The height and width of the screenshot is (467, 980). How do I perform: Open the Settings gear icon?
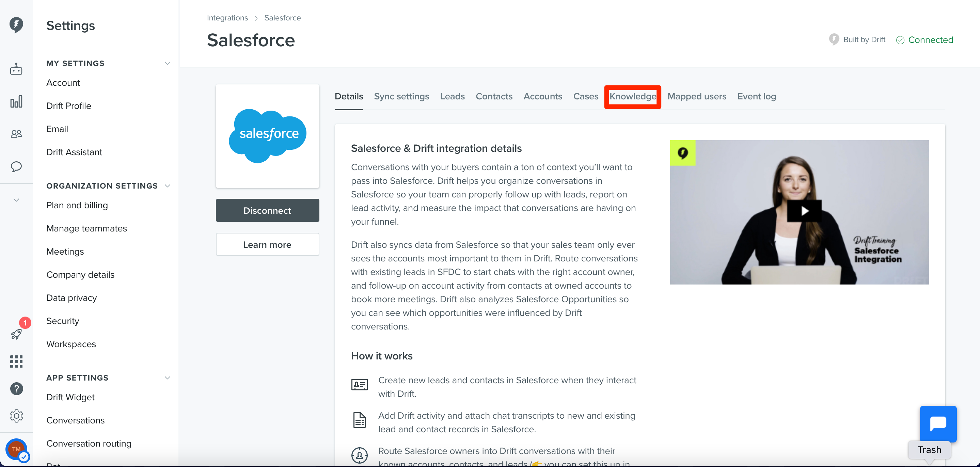click(x=16, y=416)
